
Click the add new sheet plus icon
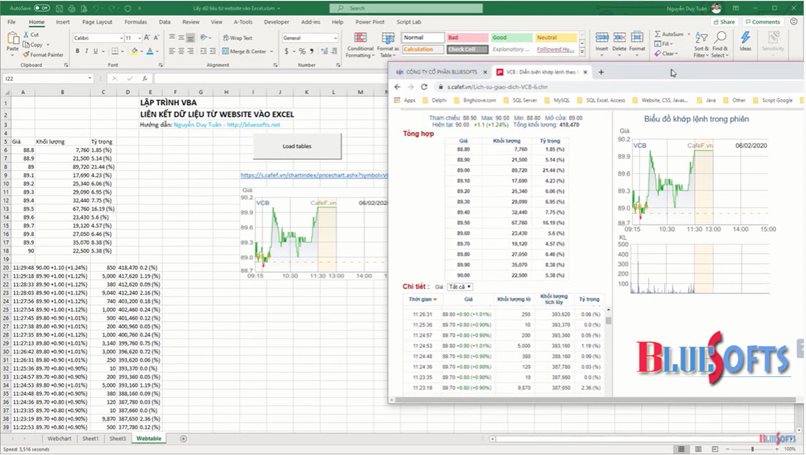tap(184, 439)
